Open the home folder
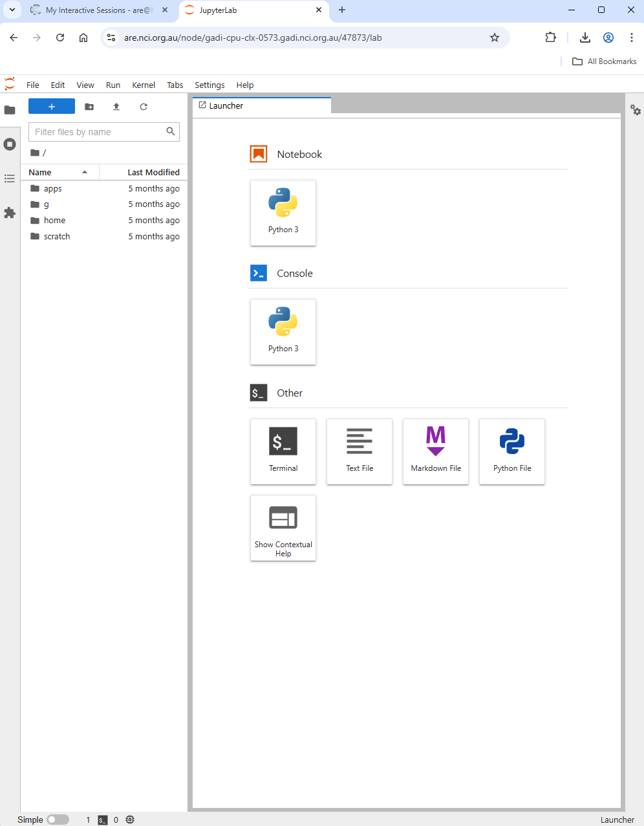644x826 pixels. (x=54, y=221)
